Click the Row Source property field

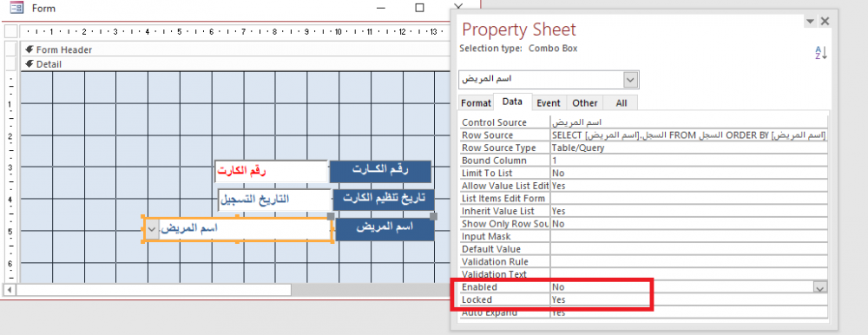point(688,135)
